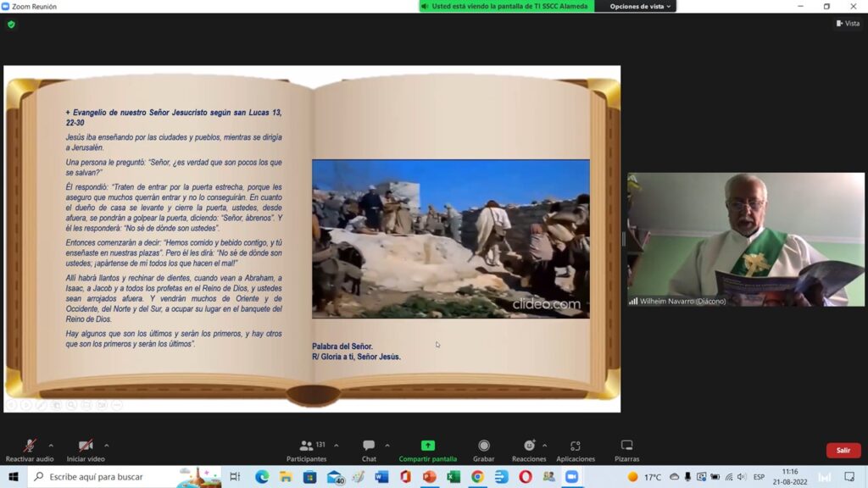Click the paragraph starting 'Allí habrá llantos'

pos(174,298)
